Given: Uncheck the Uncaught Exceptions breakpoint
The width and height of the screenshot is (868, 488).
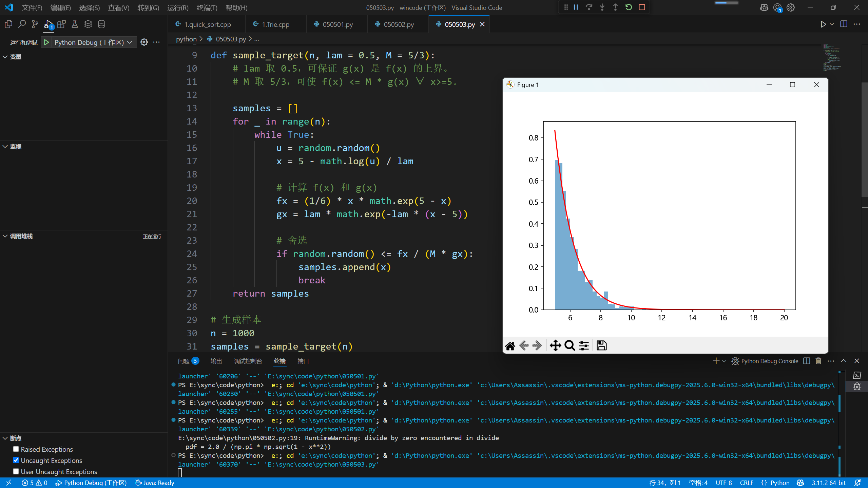Looking at the screenshot, I should [16, 460].
